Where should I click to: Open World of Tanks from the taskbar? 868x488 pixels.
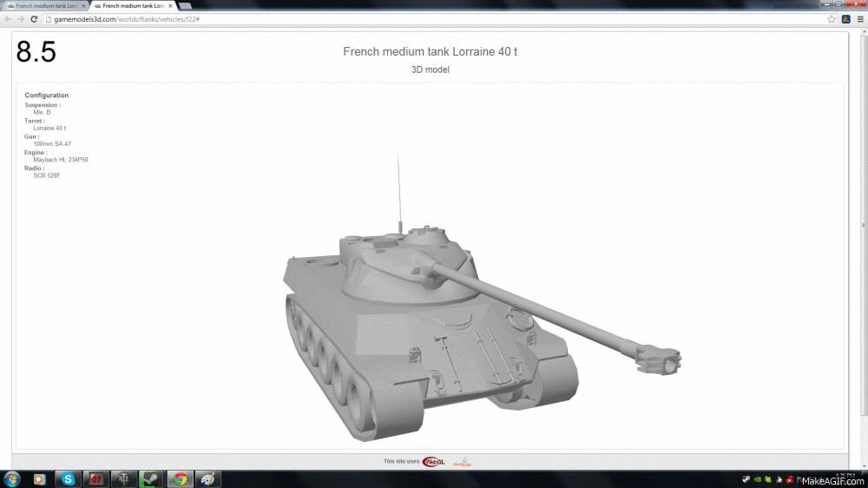coord(124,479)
